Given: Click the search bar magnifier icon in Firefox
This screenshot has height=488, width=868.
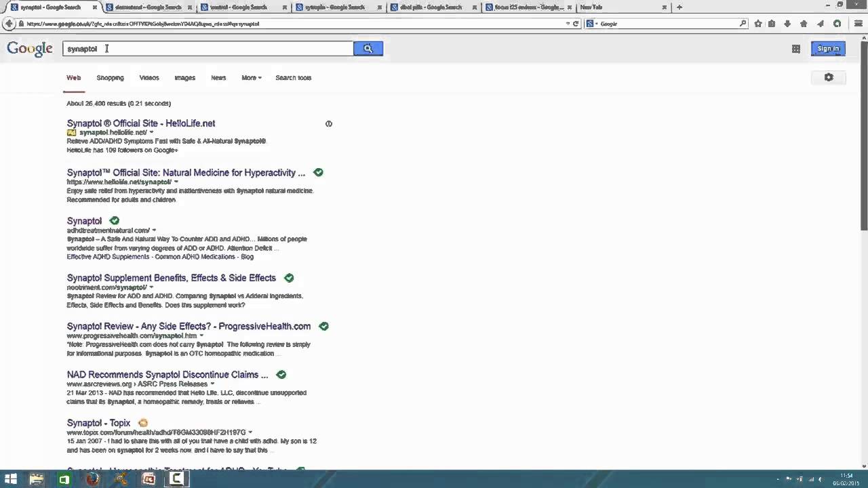Looking at the screenshot, I should (743, 24).
